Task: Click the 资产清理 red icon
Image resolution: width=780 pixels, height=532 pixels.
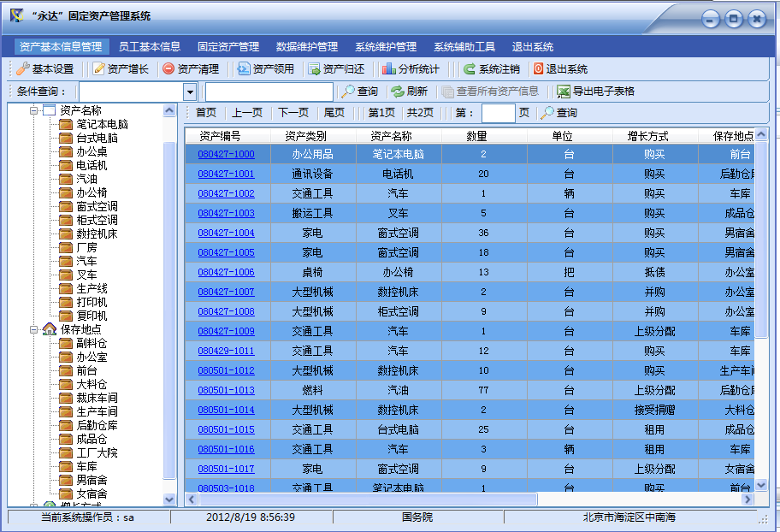Action: [x=168, y=68]
